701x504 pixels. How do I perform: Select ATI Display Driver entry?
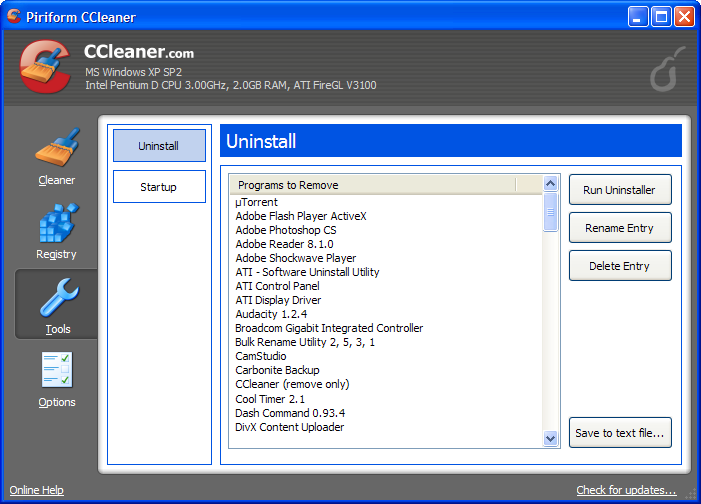(278, 300)
